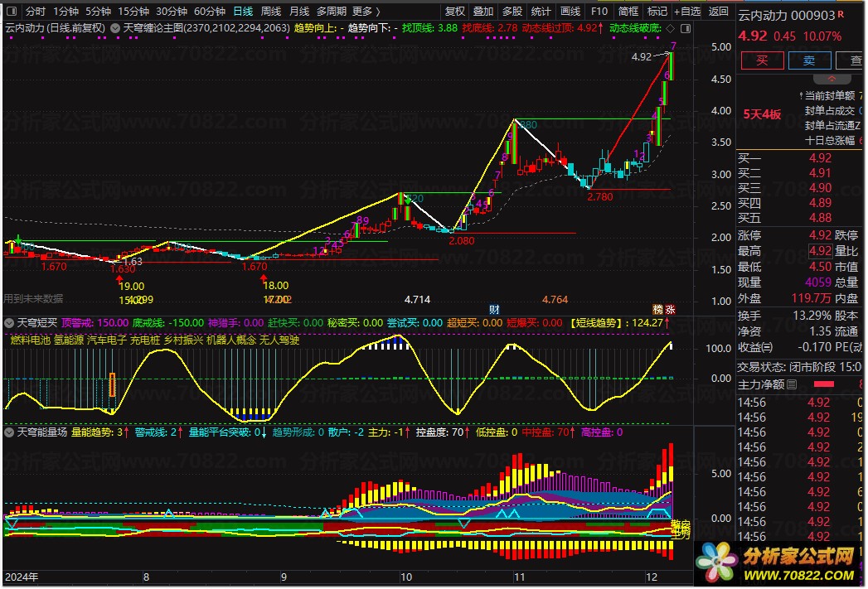Click the 充电桩 concept tag
Viewport: 868px width, 589px height.
pyautogui.click(x=145, y=340)
